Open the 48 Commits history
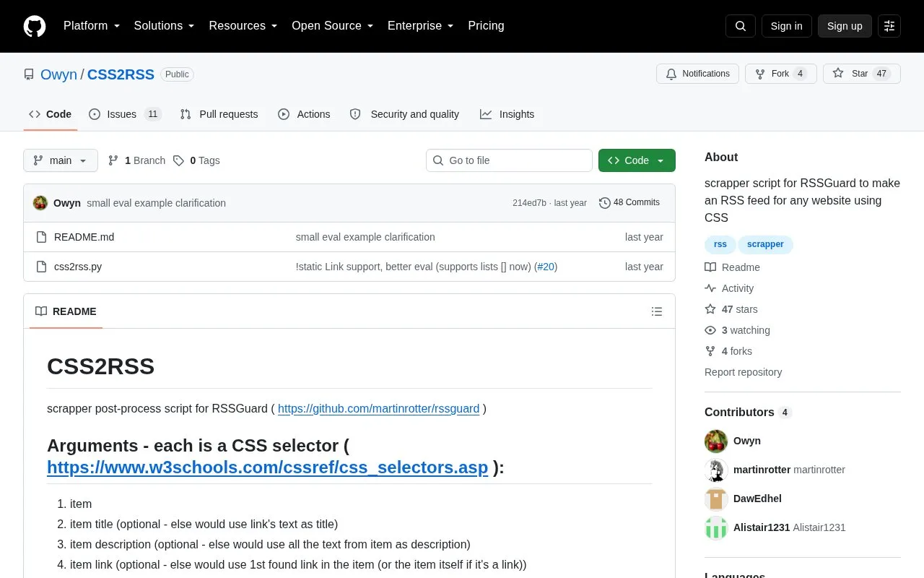This screenshot has height=578, width=924. (629, 203)
